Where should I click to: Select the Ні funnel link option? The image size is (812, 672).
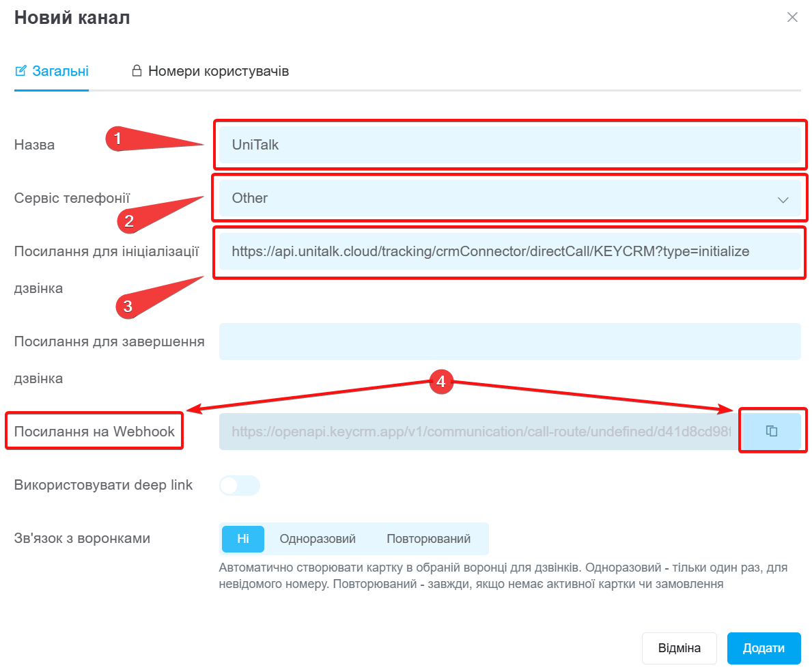coord(243,539)
